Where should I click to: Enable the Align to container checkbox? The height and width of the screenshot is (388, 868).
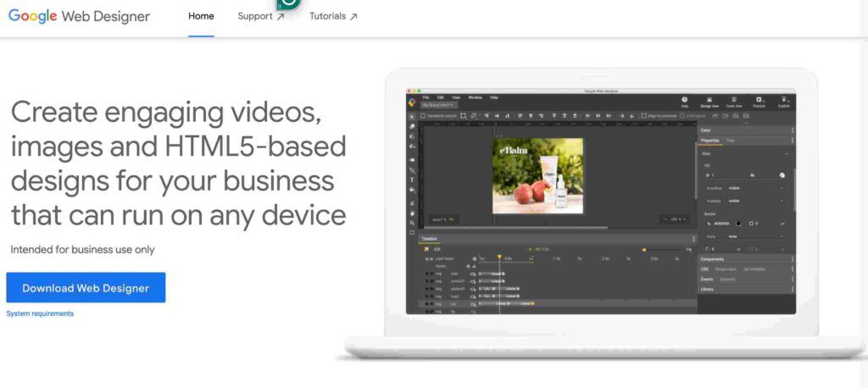pyautogui.click(x=644, y=116)
